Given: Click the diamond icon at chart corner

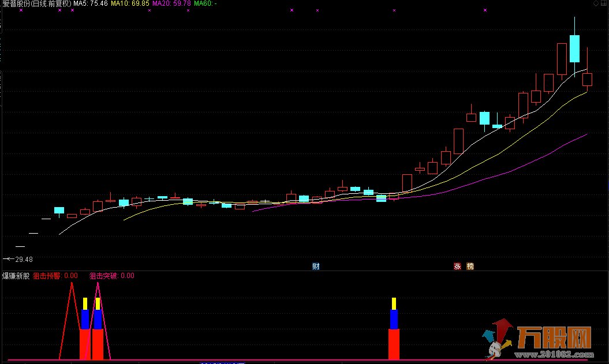Looking at the screenshot, I should point(596,3).
